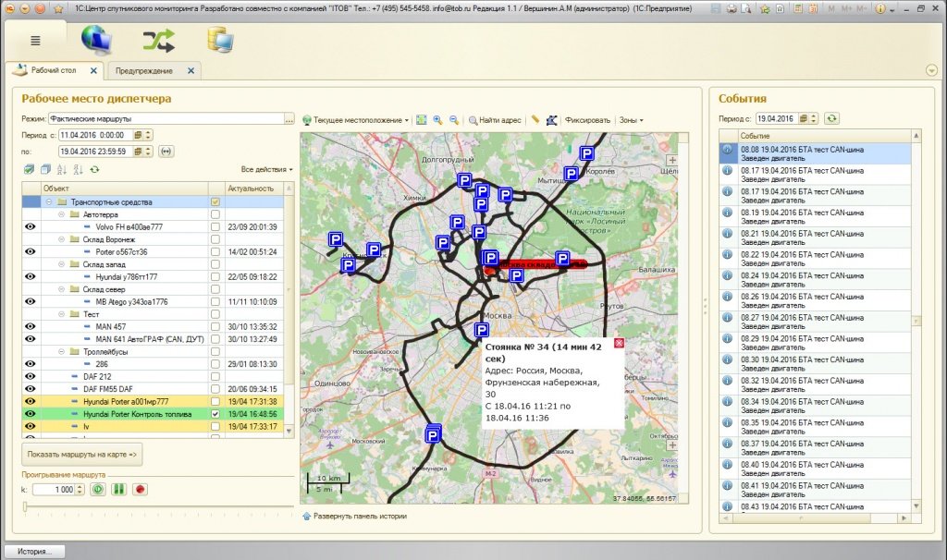Collapse the Троллейбусы folder
Viewport: 947px width, 560px height.
61,352
